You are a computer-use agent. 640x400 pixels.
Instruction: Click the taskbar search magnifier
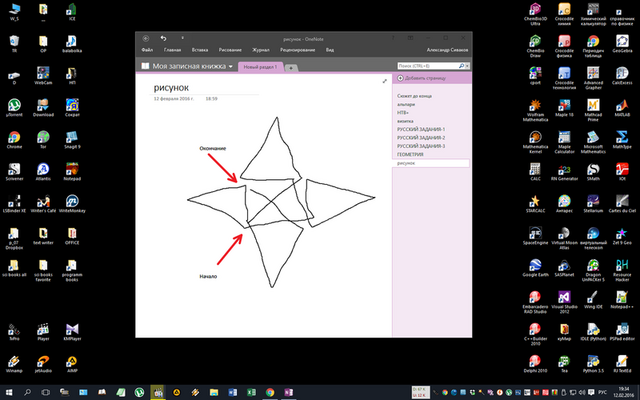click(27, 392)
